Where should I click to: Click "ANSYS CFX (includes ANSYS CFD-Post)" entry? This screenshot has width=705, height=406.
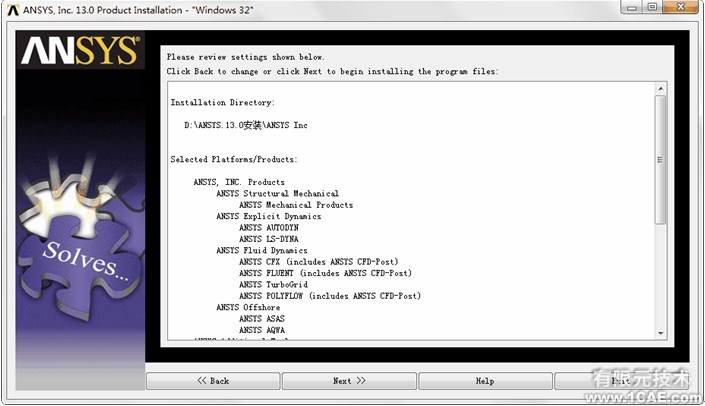[x=318, y=262]
